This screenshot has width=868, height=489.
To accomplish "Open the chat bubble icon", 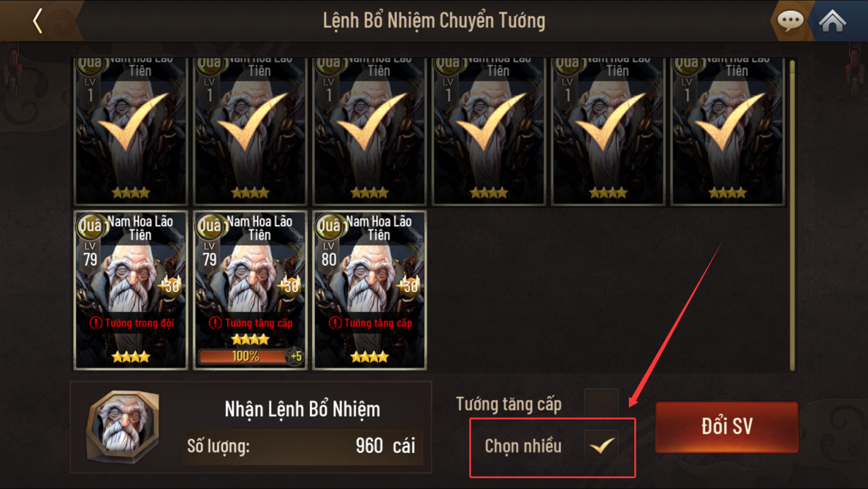I will pos(790,21).
